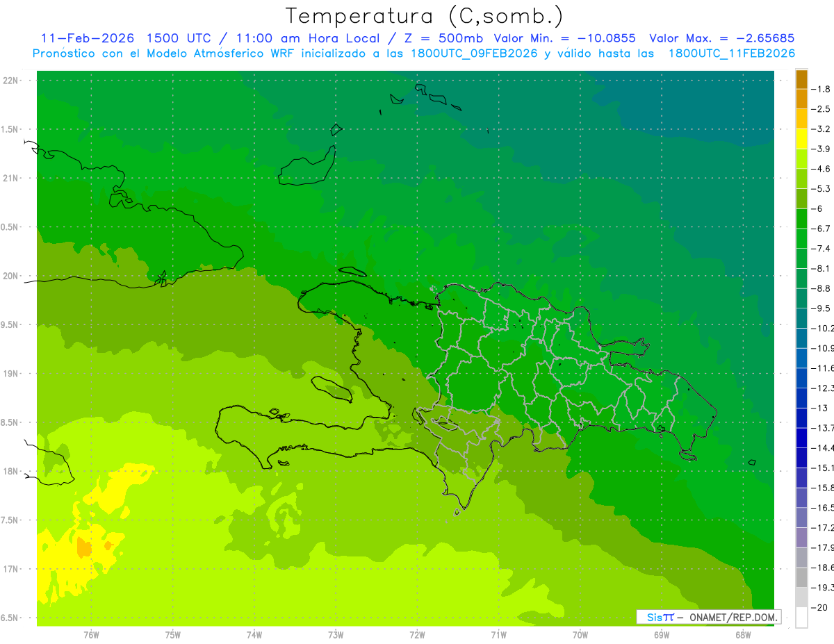Click the "-7.4" legend value
This screenshot has height=644, width=834.
pos(821,249)
